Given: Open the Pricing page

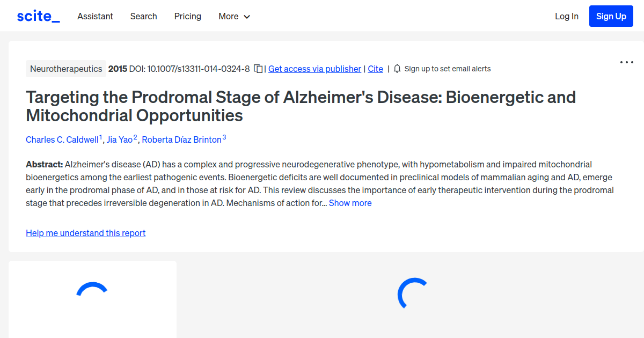Looking at the screenshot, I should point(187,16).
